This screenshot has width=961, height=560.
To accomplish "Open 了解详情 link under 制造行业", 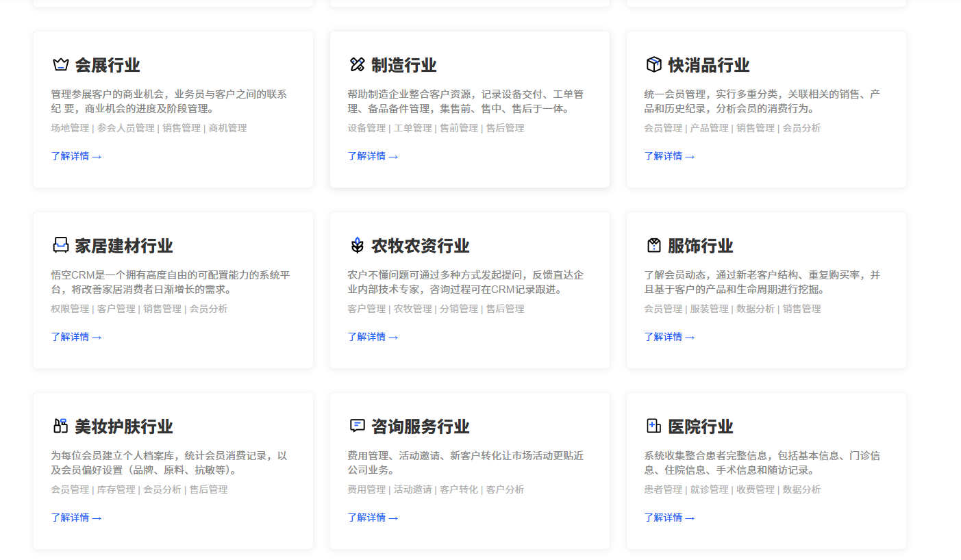I will click(373, 156).
